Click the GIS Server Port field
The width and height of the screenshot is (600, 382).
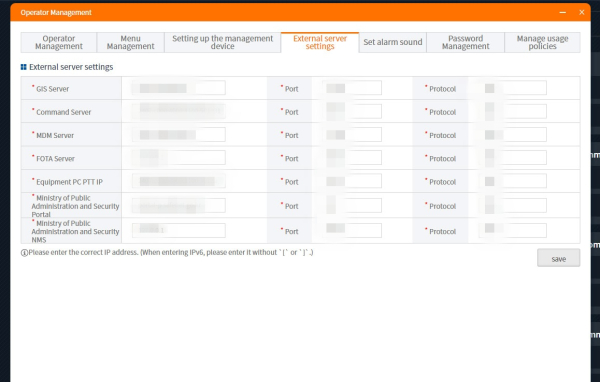[352, 88]
